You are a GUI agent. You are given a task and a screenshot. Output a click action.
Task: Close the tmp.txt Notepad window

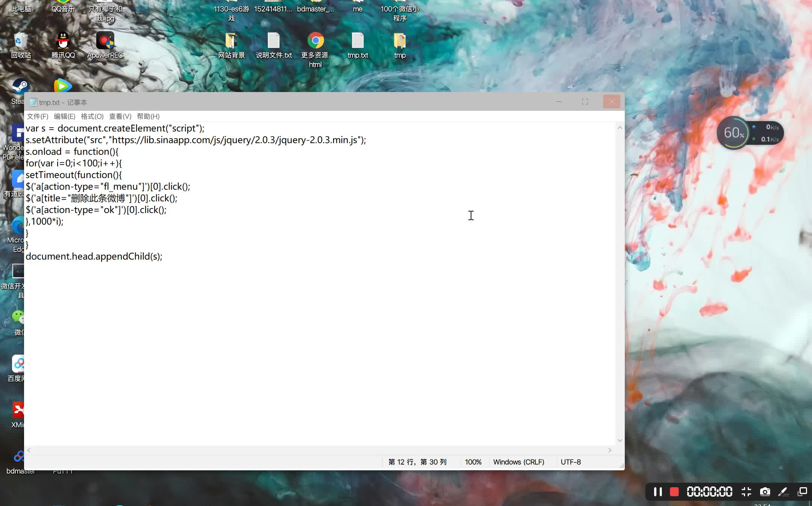tap(612, 102)
